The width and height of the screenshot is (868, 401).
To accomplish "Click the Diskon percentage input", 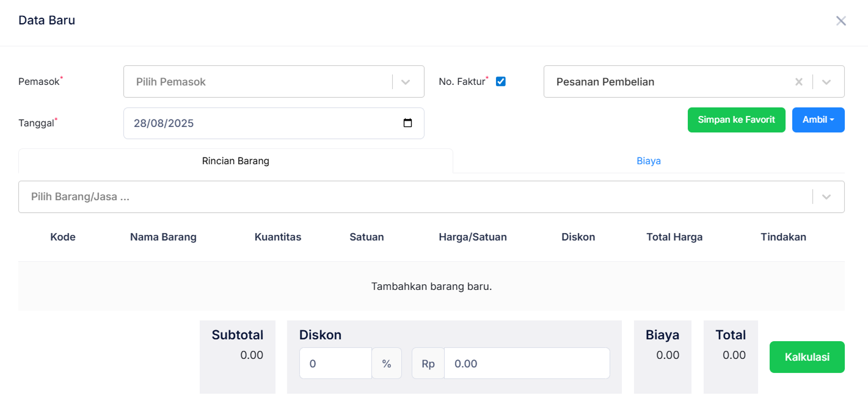I will click(335, 363).
